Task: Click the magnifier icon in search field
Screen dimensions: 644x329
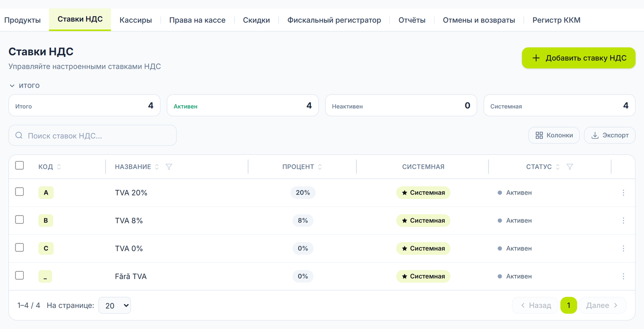Action: tap(19, 135)
